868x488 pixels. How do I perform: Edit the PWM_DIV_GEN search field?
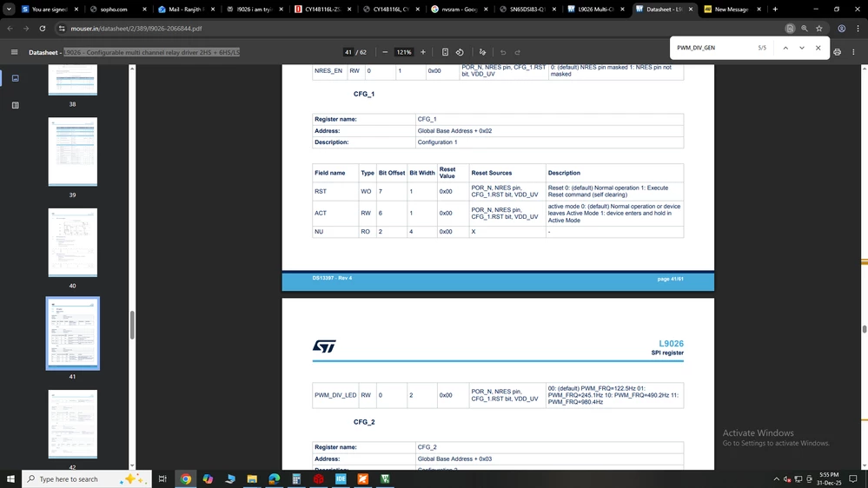pos(714,48)
